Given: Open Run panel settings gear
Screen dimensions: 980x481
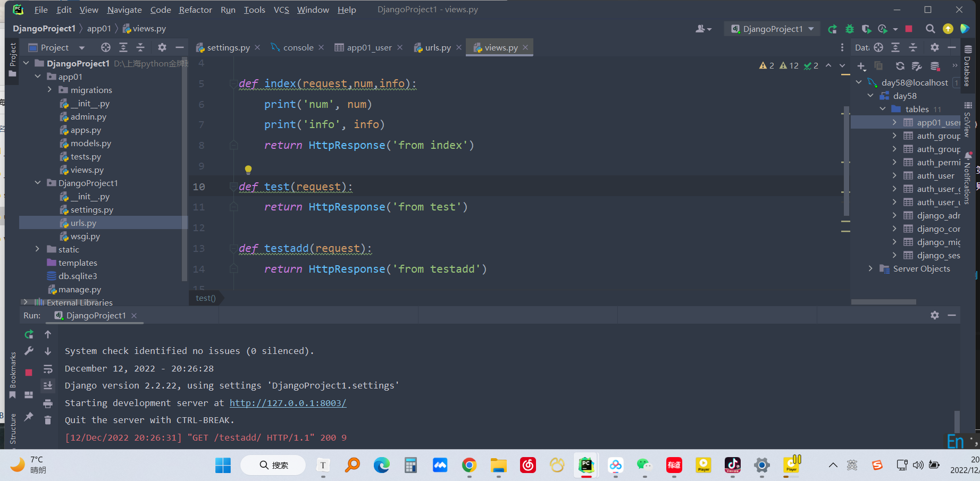Looking at the screenshot, I should [935, 315].
